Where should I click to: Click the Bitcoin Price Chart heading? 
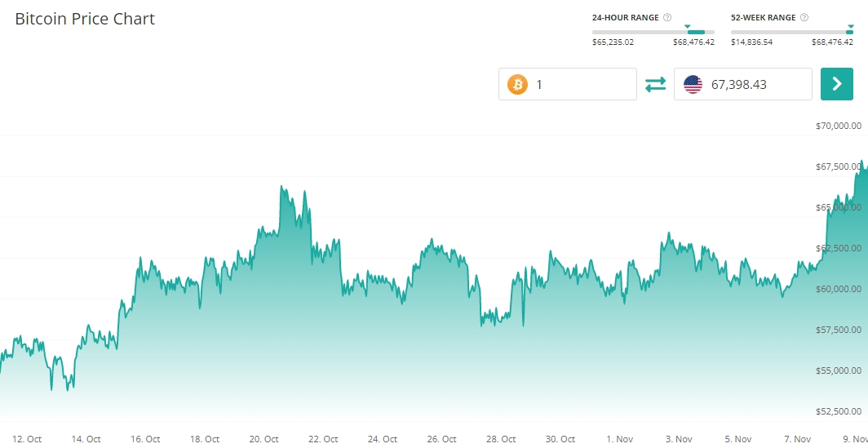click(x=85, y=19)
